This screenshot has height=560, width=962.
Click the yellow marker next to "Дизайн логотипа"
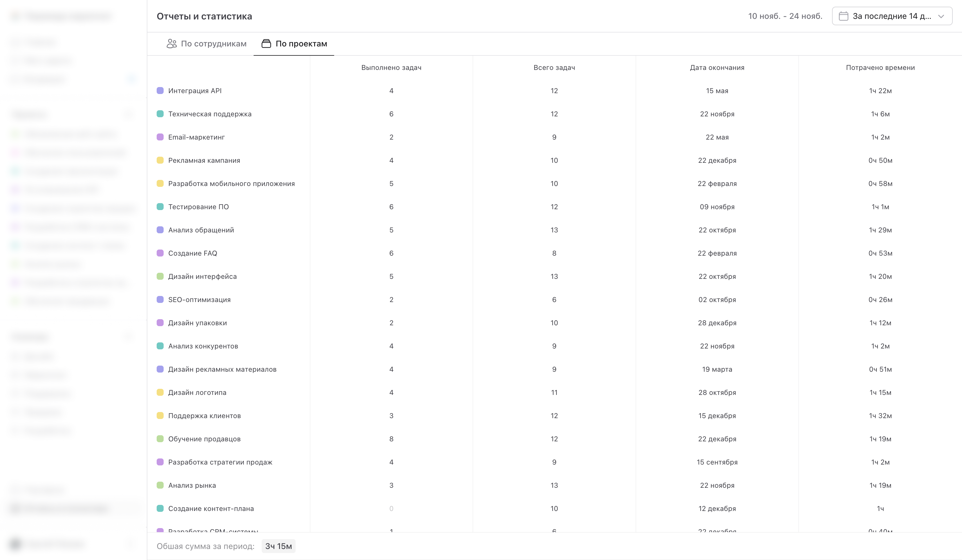click(x=160, y=392)
